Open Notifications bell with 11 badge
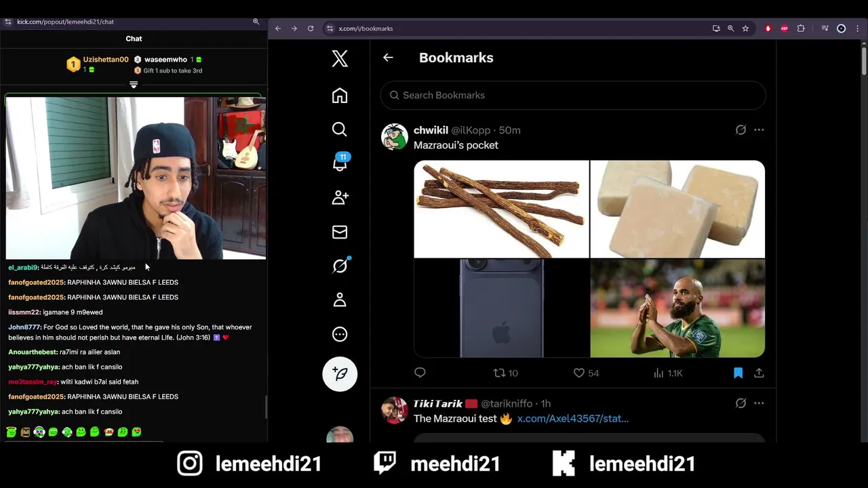868x488 pixels. (340, 163)
